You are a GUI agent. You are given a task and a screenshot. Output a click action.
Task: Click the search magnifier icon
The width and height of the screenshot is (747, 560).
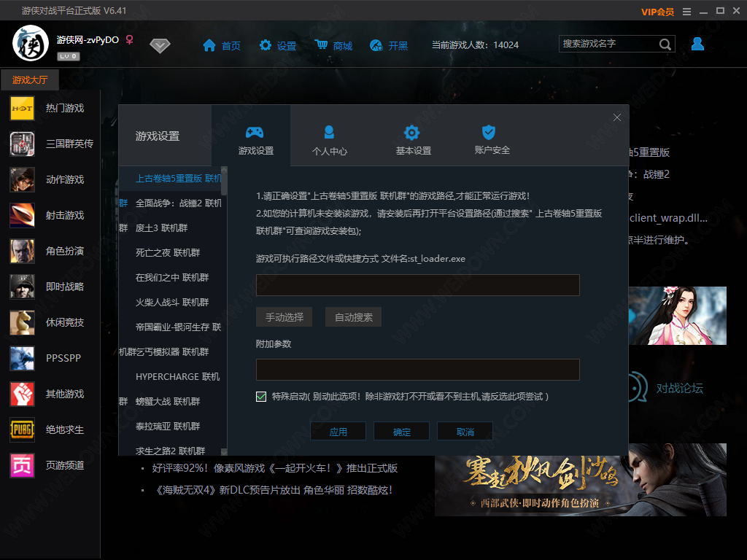coord(665,44)
